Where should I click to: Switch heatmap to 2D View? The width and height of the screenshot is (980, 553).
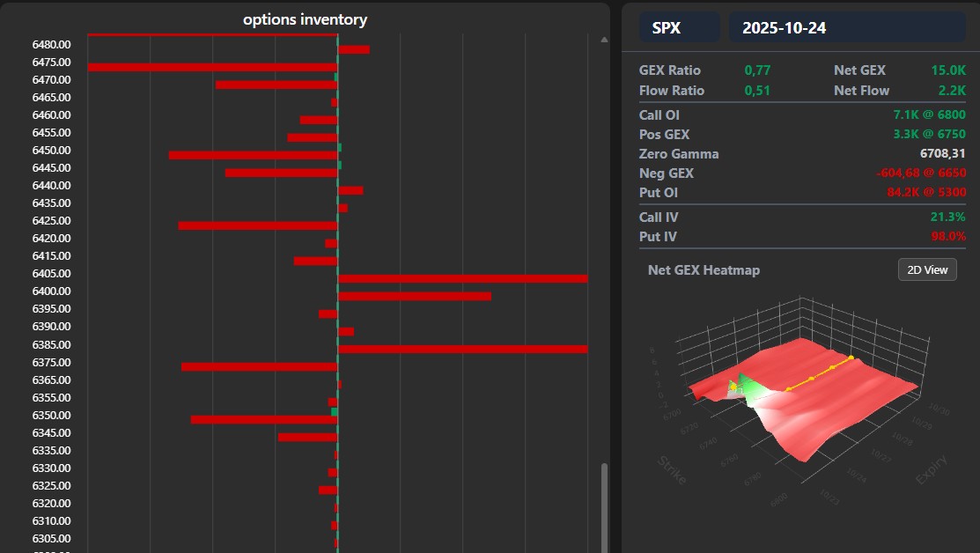927,269
